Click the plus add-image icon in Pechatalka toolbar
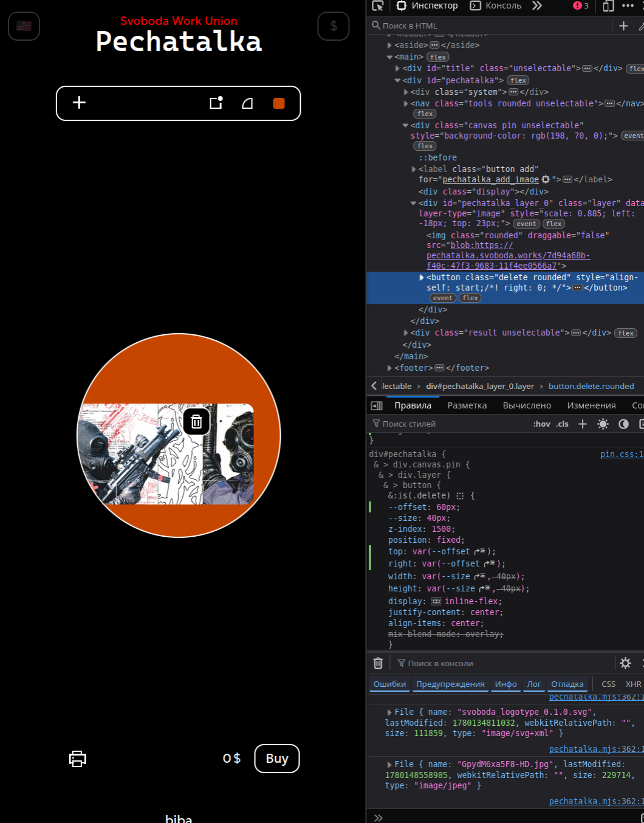Viewport: 644px width, 823px height. [x=79, y=103]
